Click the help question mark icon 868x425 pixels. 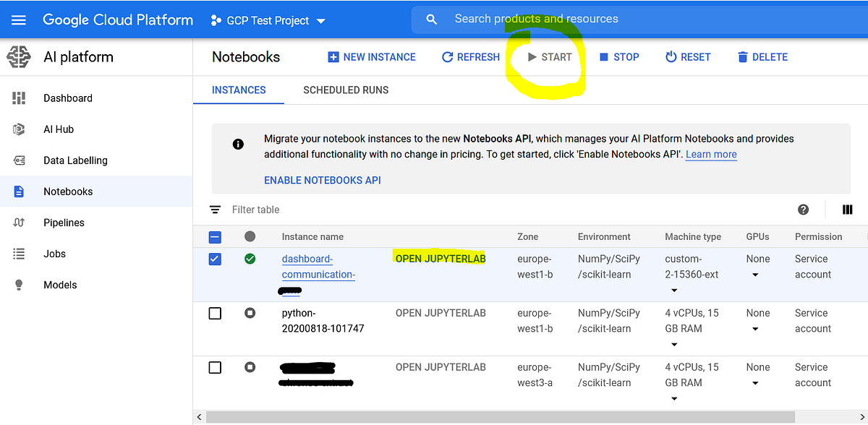[803, 209]
